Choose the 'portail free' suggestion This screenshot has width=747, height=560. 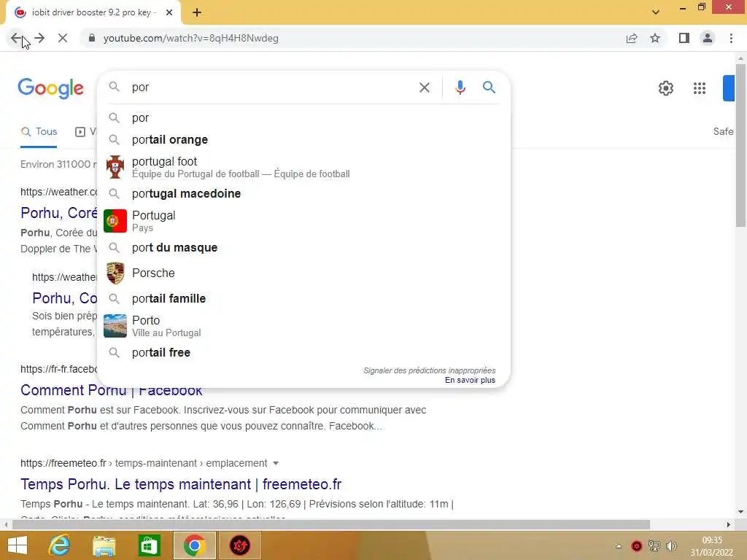pyautogui.click(x=303, y=352)
